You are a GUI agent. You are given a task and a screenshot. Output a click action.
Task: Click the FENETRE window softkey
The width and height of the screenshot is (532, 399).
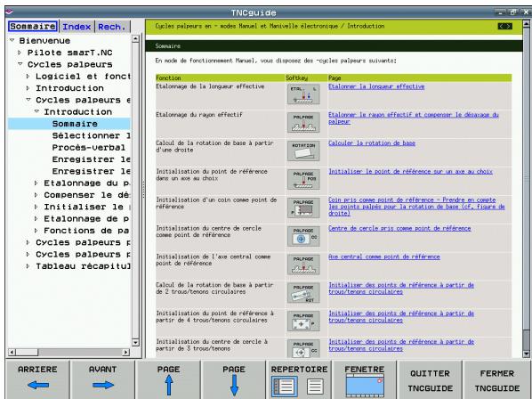(x=365, y=379)
